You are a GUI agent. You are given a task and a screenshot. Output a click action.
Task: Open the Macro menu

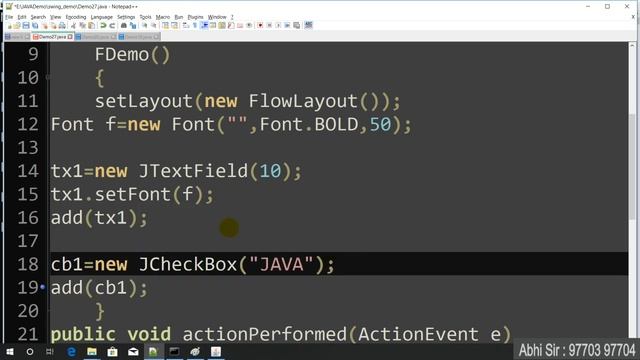click(163, 17)
